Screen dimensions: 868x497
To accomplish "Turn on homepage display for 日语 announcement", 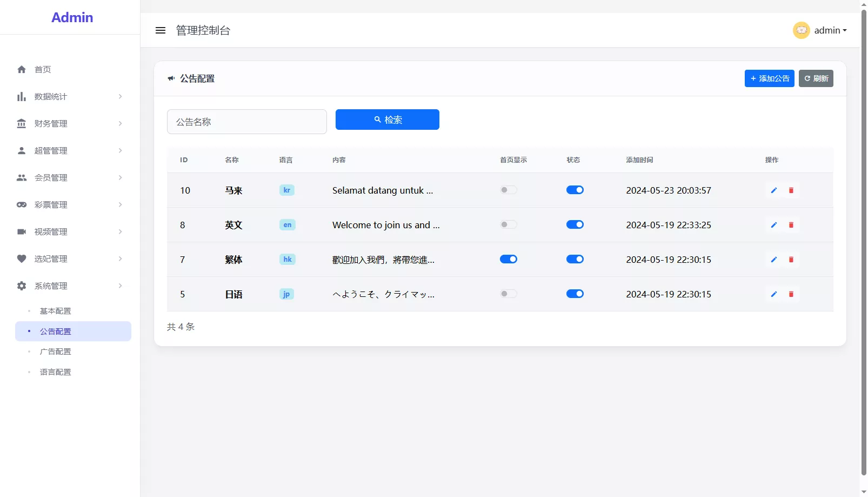I will [x=508, y=294].
